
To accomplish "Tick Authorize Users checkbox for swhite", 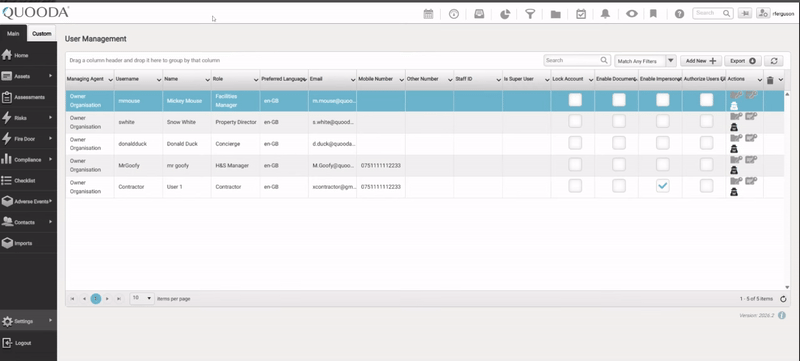I will click(x=706, y=121).
